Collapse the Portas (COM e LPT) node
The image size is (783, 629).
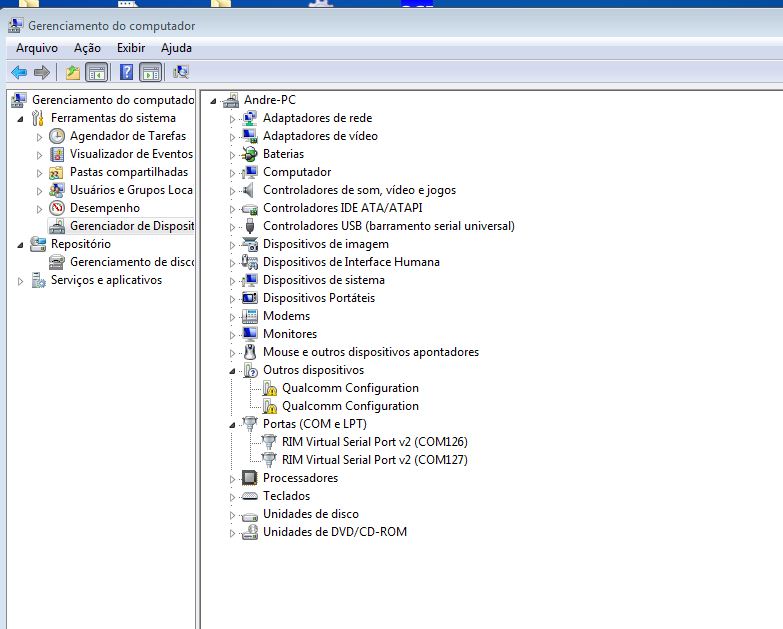tap(232, 425)
